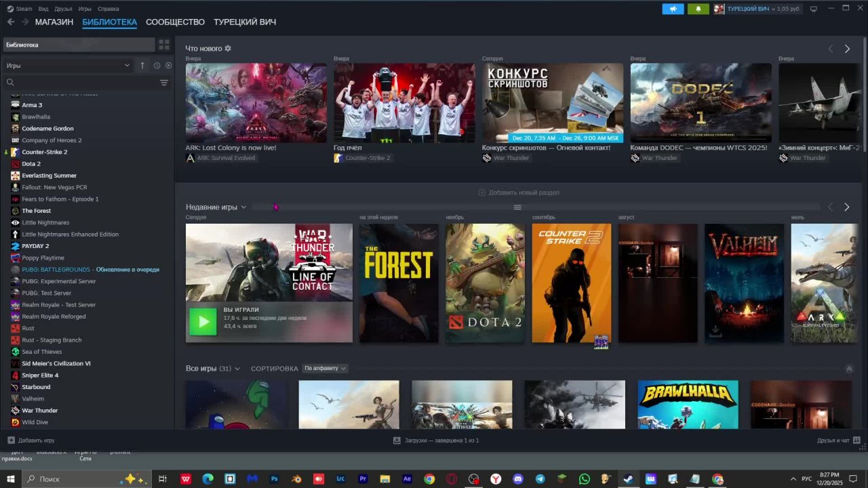Open the Недавние игры shelf dropdown
Screen dimensions: 868x488
[x=243, y=207]
